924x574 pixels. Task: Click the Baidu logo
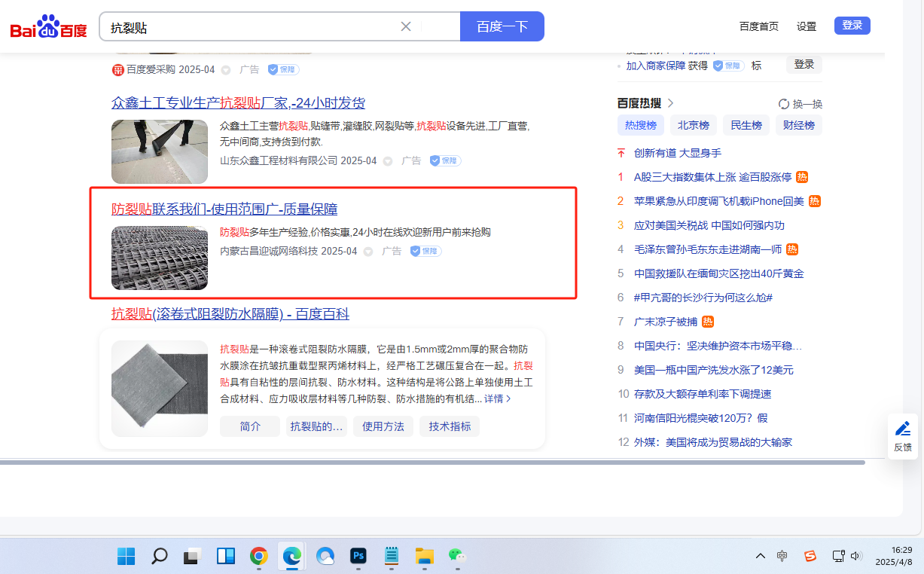pos(48,27)
